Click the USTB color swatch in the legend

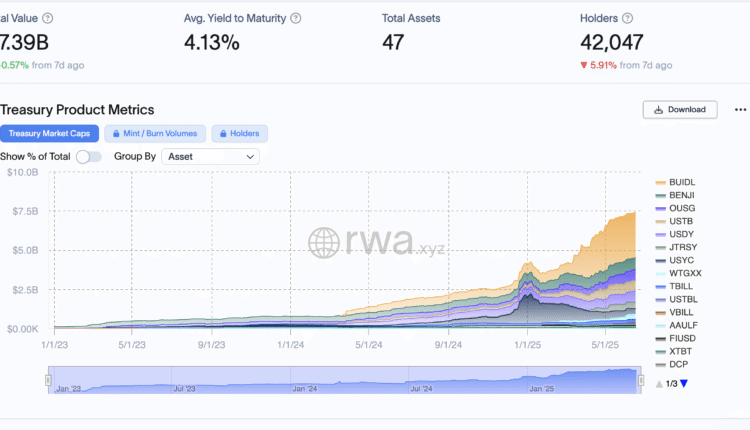click(661, 221)
